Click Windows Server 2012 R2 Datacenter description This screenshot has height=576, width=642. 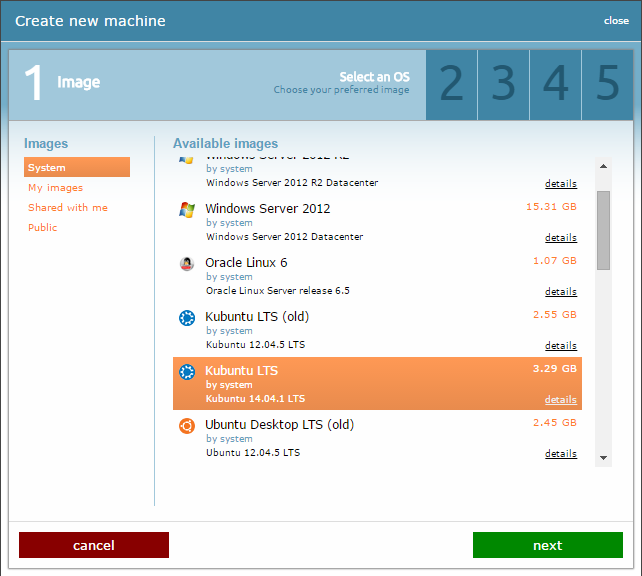coord(292,183)
